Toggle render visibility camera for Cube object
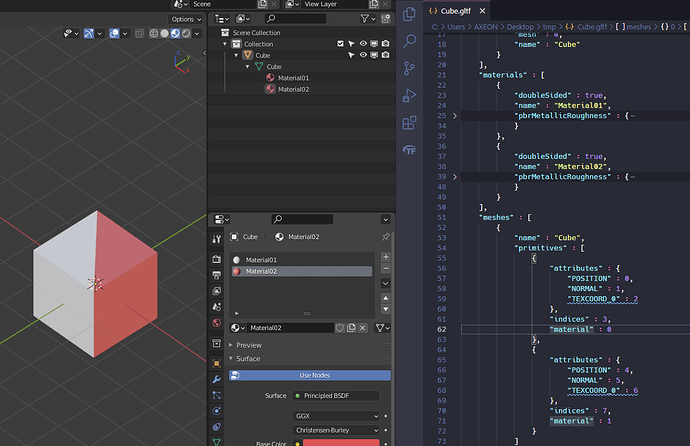This screenshot has width=690, height=446. pyautogui.click(x=384, y=55)
